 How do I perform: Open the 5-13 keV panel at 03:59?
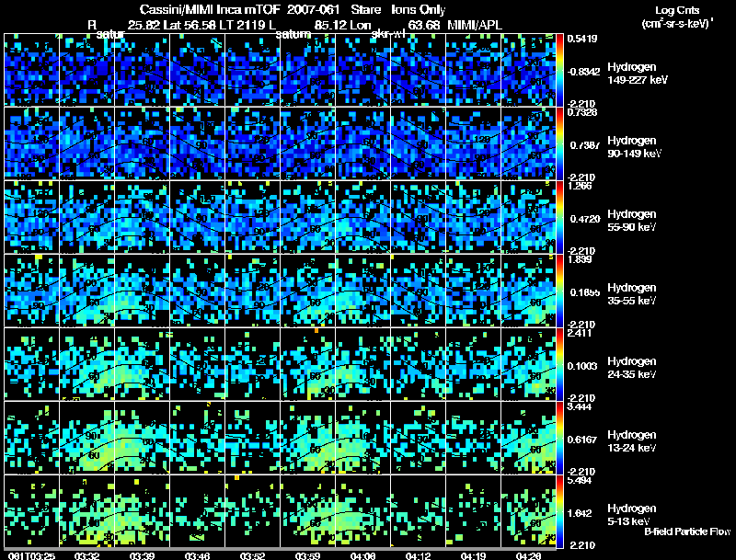(308, 511)
